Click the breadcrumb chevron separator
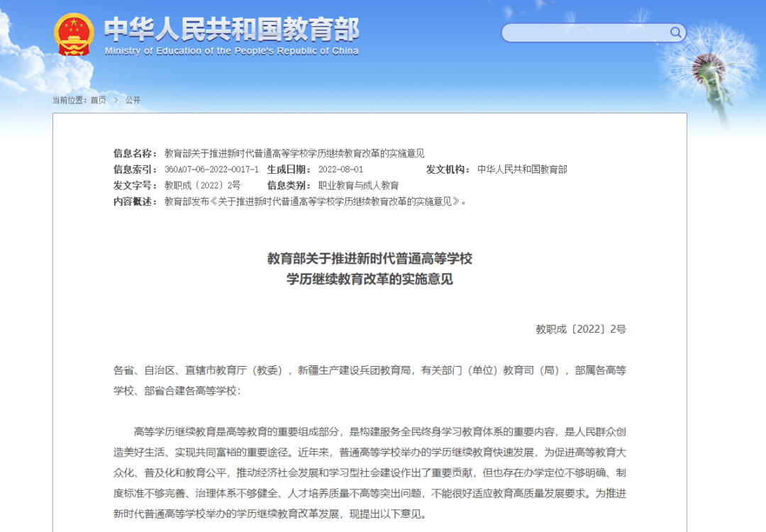The image size is (766, 532). point(116,100)
